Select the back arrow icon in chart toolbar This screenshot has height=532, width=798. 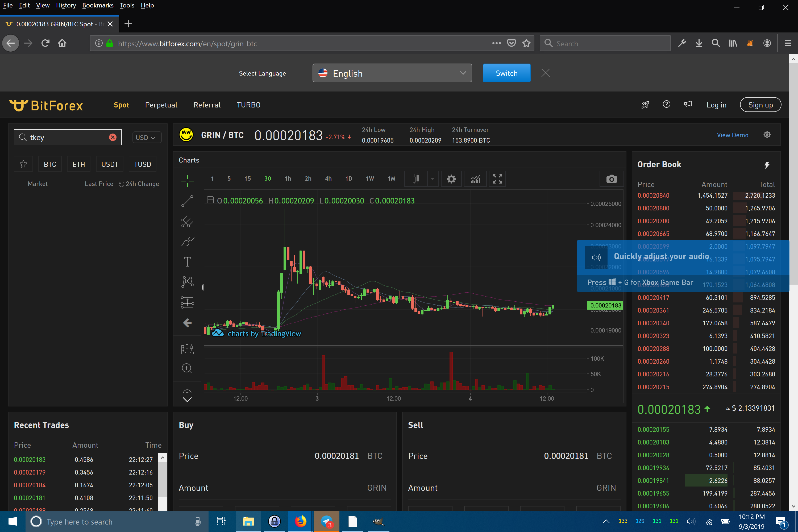coord(187,323)
